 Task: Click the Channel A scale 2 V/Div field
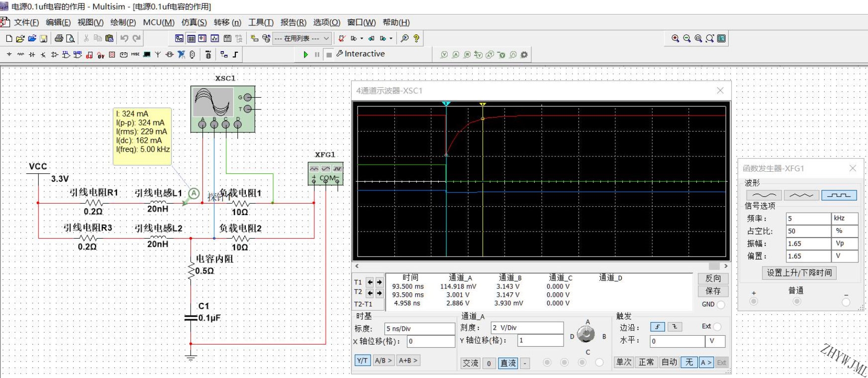tap(527, 328)
